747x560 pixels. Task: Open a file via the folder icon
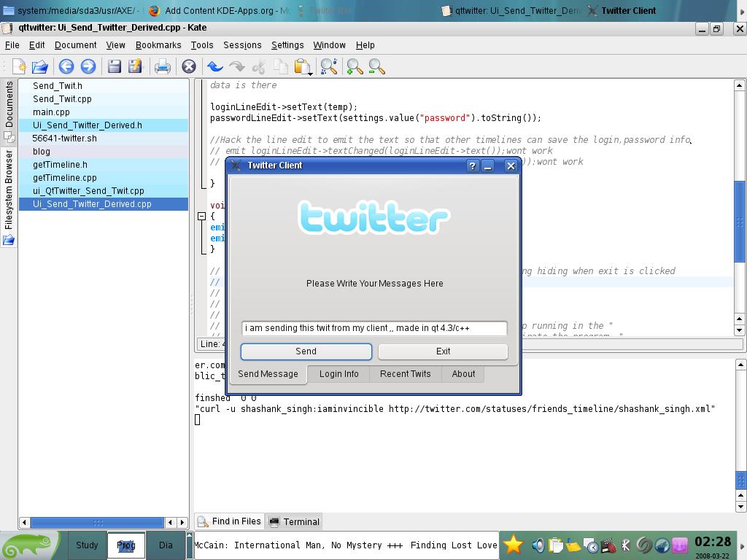tap(40, 66)
